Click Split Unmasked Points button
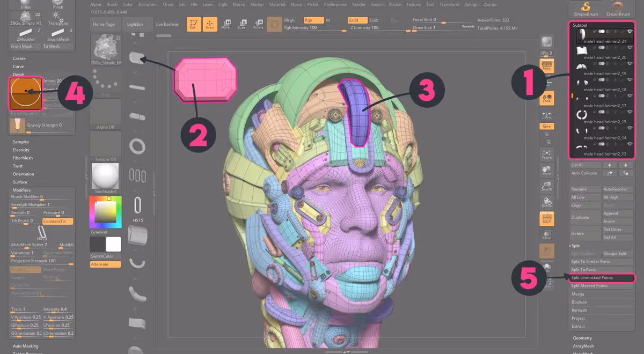This screenshot has width=644, height=354. click(602, 278)
